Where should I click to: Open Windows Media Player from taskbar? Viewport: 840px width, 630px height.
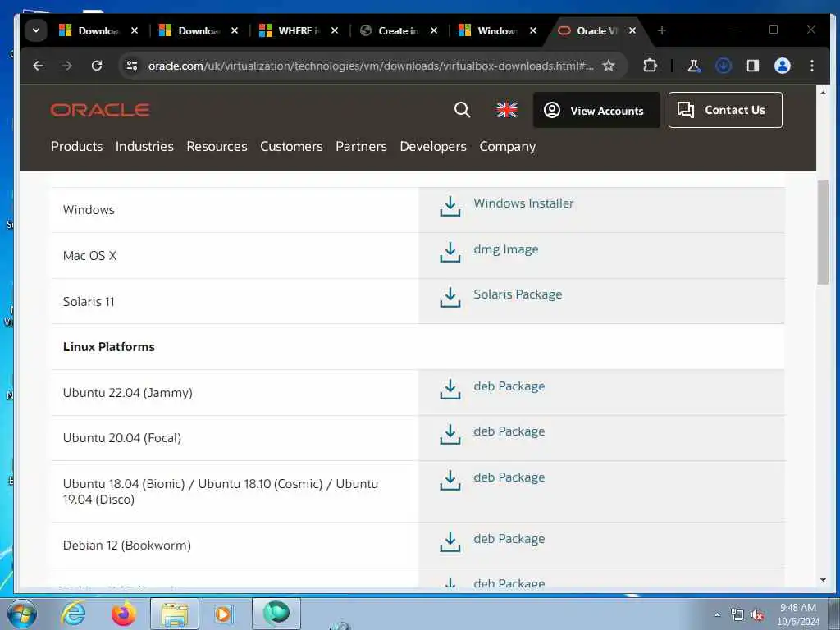click(x=223, y=614)
